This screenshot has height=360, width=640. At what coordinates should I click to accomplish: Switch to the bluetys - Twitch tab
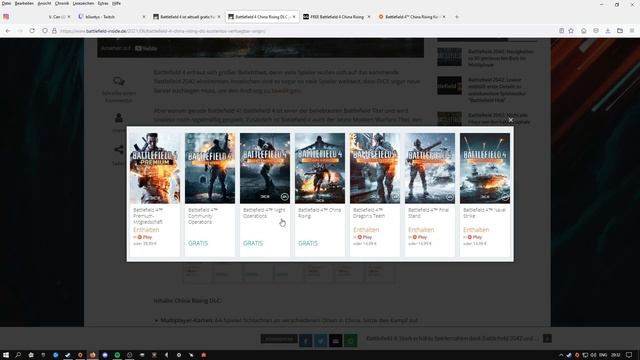click(x=110, y=17)
